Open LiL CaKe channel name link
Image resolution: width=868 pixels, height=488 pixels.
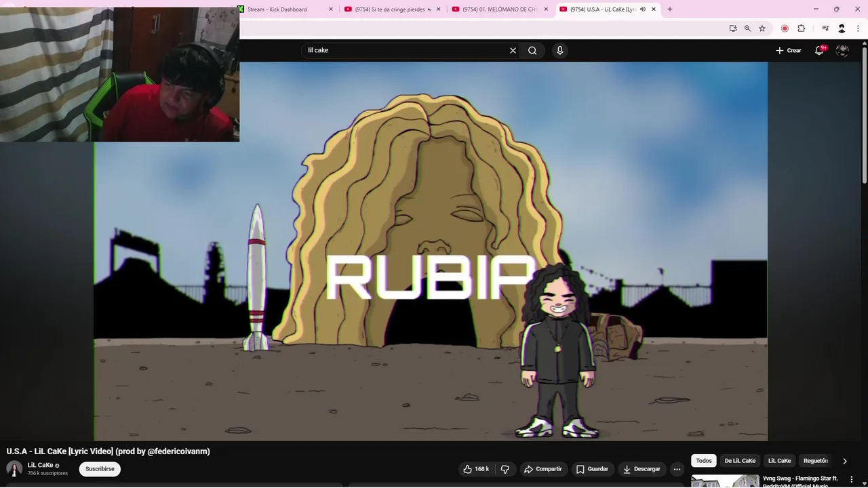(40, 465)
